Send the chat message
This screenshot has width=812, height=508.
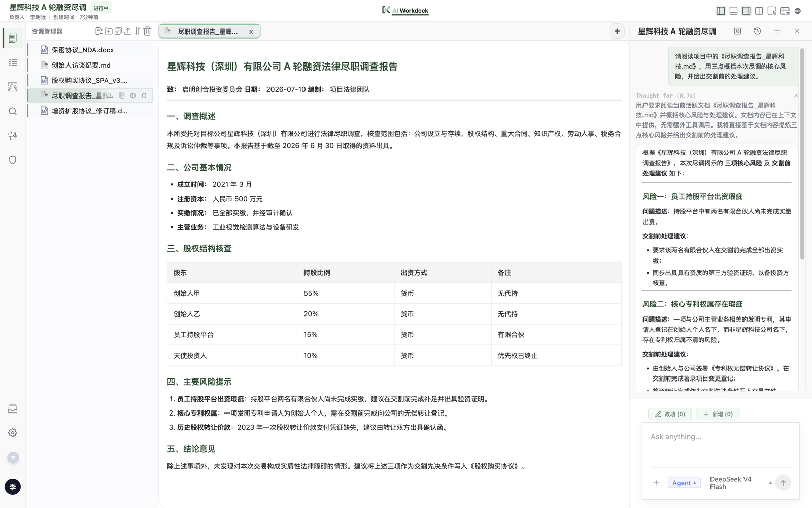tap(783, 483)
